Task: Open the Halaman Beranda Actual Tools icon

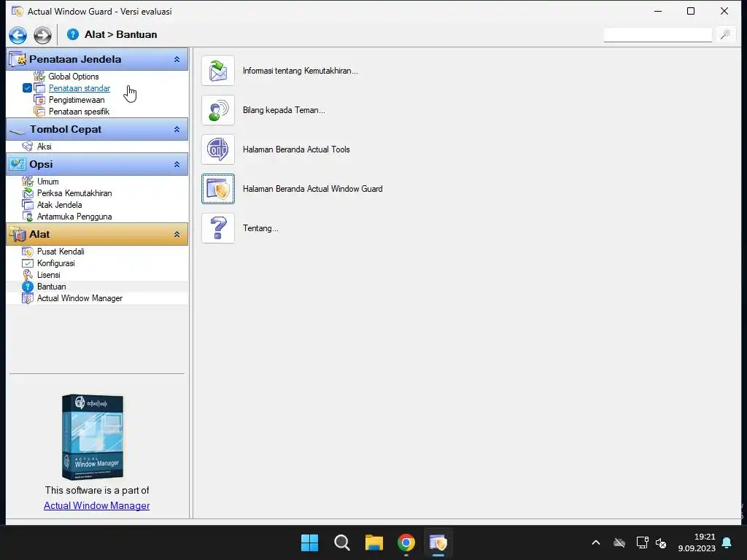Action: point(218,149)
